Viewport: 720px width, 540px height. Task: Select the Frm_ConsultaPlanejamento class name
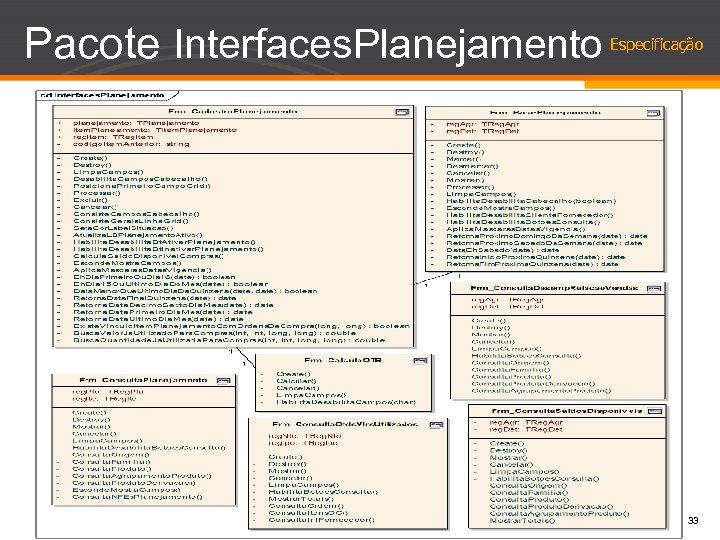click(143, 380)
